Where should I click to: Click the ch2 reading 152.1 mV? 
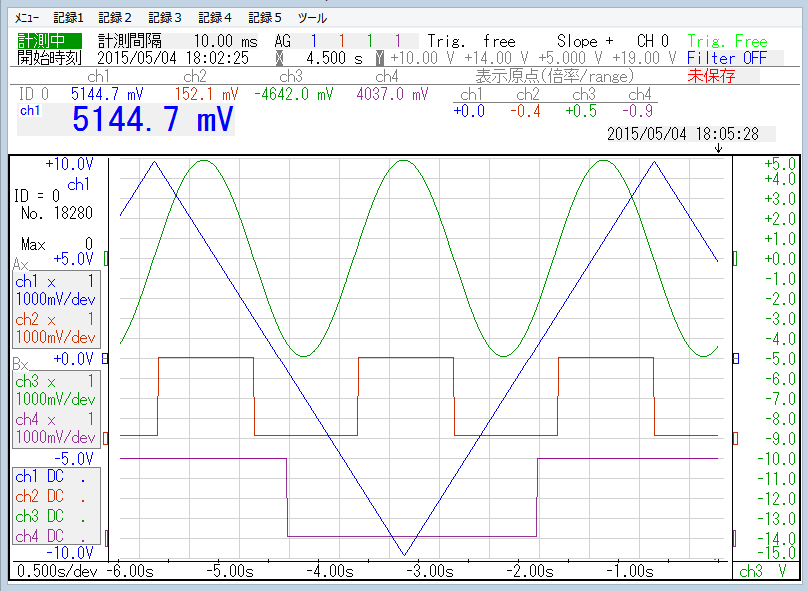pyautogui.click(x=207, y=94)
